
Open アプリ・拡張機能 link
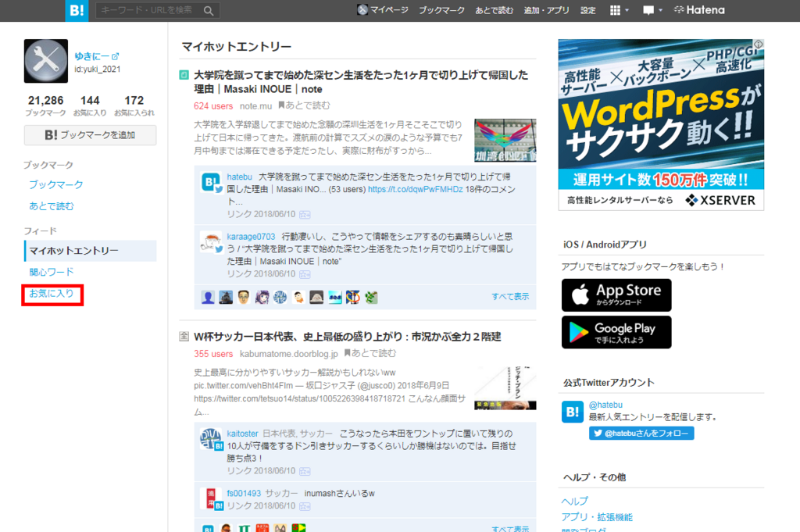click(597, 517)
